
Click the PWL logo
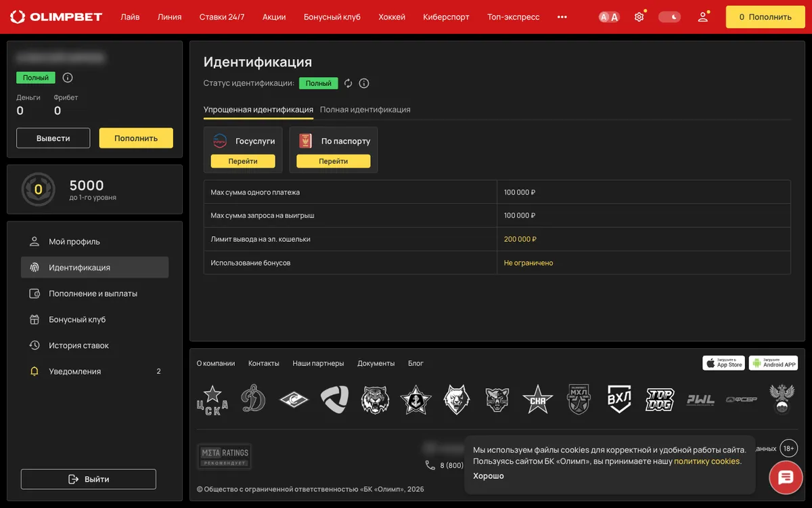[x=700, y=400]
